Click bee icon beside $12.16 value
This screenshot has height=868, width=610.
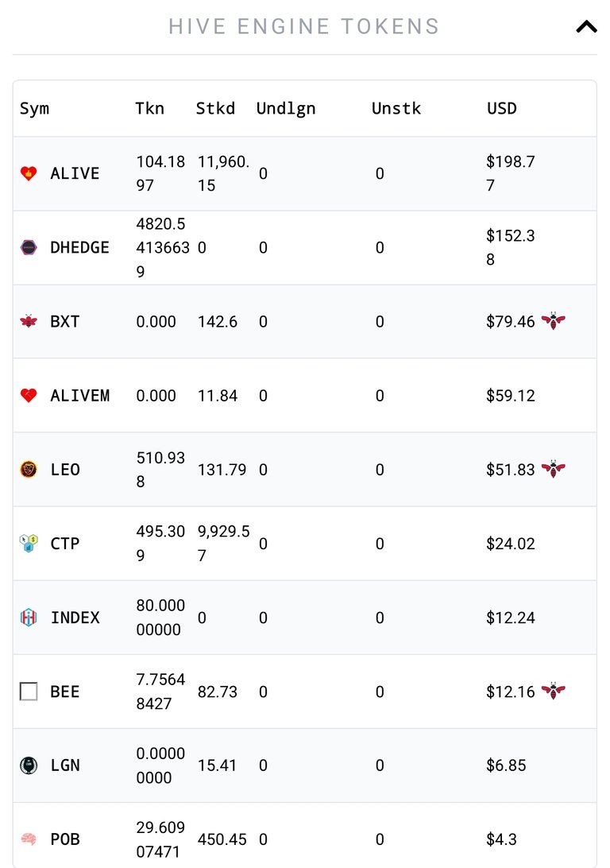tap(553, 692)
